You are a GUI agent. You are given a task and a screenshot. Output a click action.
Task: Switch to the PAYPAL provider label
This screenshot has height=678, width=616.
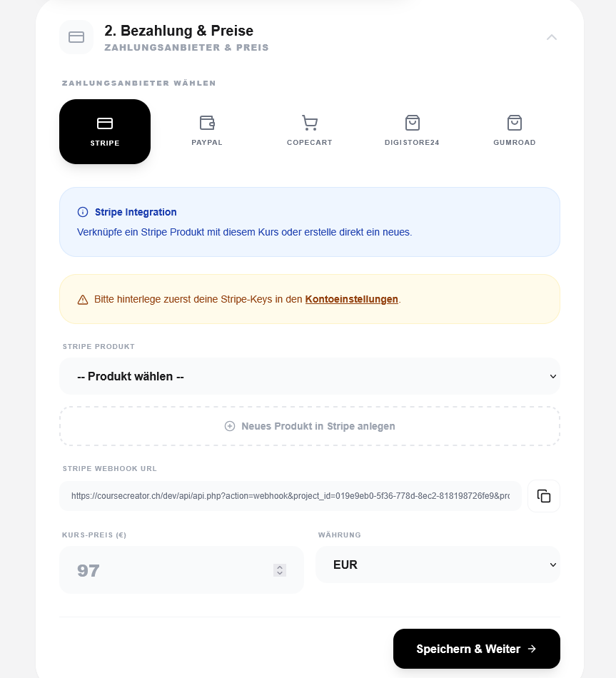pos(207,143)
